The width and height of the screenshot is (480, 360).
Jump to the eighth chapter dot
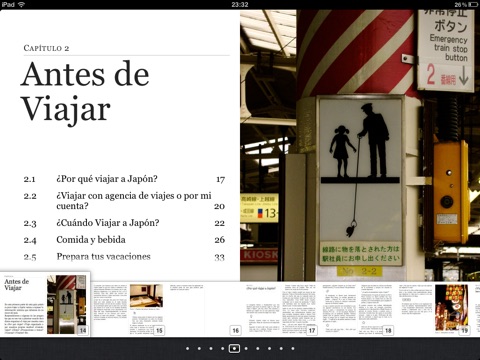tap(269, 348)
